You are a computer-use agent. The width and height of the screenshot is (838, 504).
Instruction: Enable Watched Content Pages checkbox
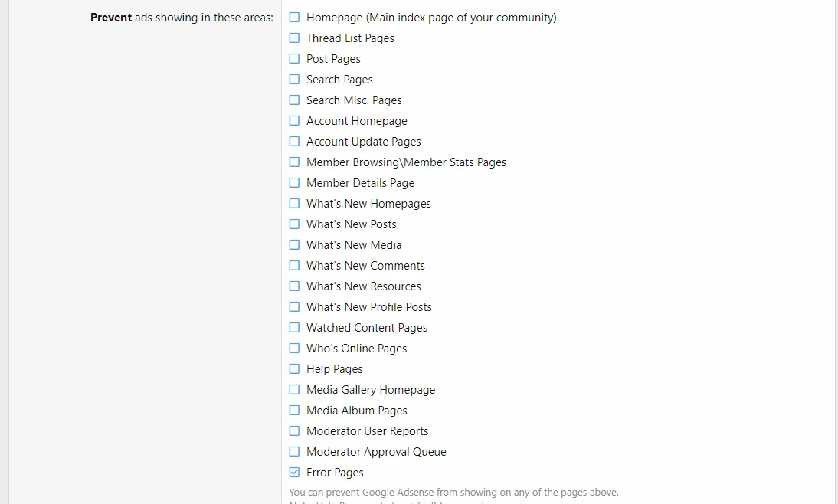(294, 327)
